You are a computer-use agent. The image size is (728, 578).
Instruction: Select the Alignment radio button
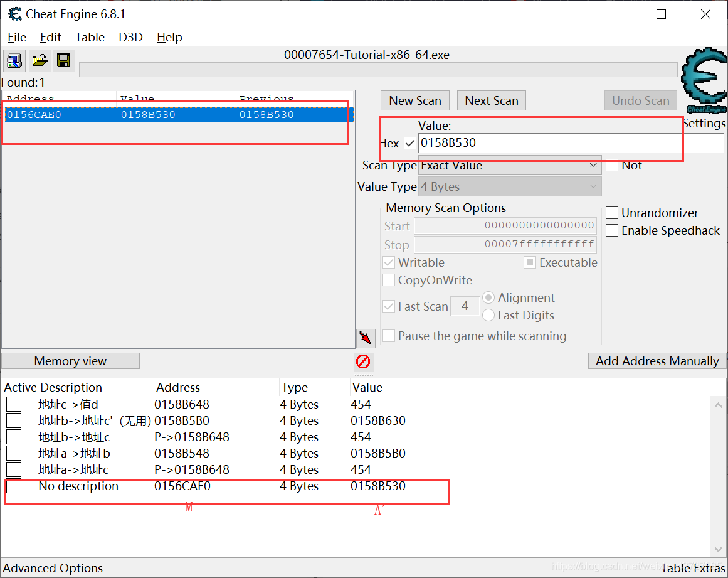488,297
